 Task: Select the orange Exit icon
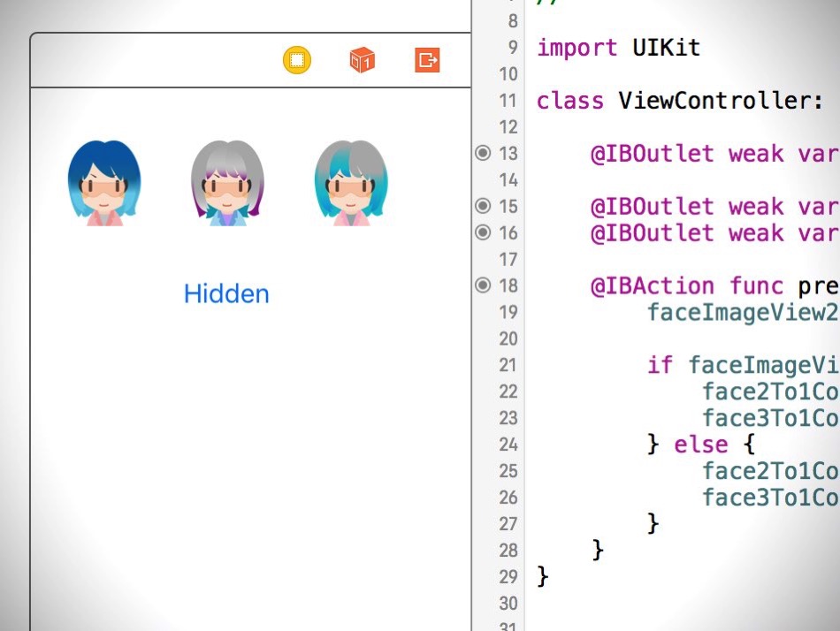click(427, 59)
